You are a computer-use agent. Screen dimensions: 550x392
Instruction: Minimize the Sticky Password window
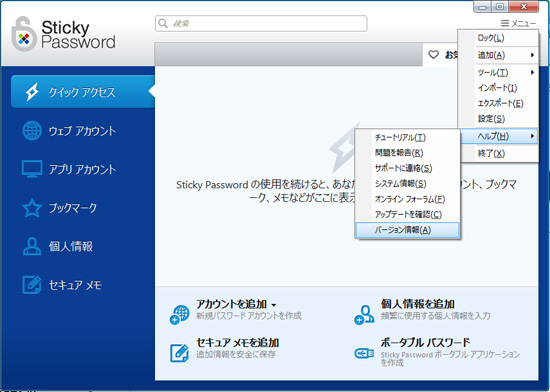pos(483,7)
